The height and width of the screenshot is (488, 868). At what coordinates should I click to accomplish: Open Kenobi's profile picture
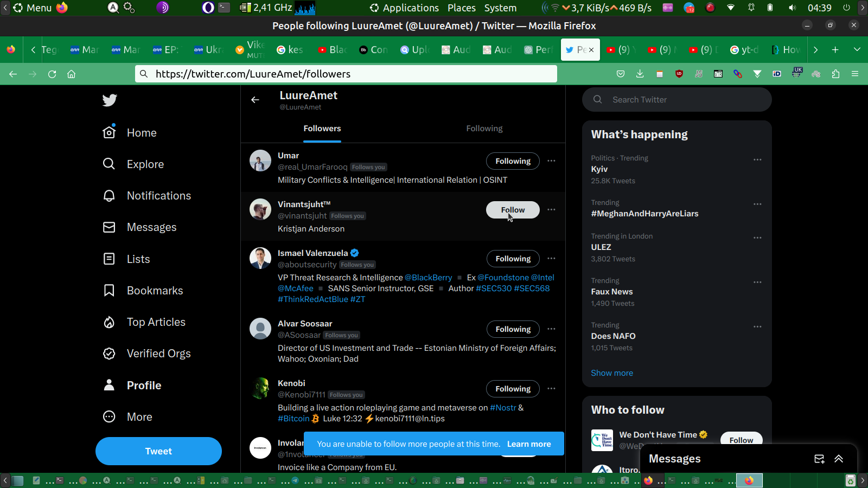tap(260, 389)
